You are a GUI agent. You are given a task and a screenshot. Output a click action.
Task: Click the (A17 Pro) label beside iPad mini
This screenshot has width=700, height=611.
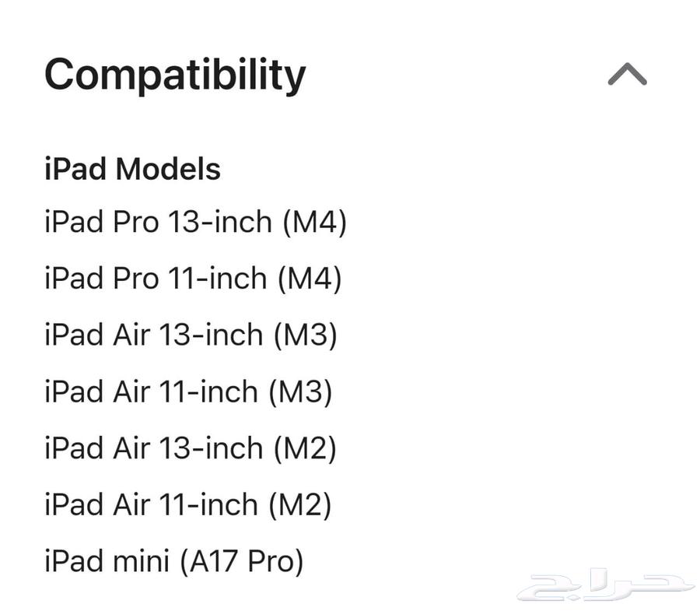(242, 562)
